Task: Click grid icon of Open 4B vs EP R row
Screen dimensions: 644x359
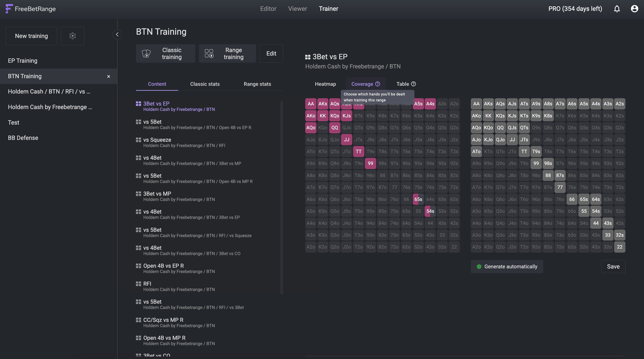Action: 138,266
